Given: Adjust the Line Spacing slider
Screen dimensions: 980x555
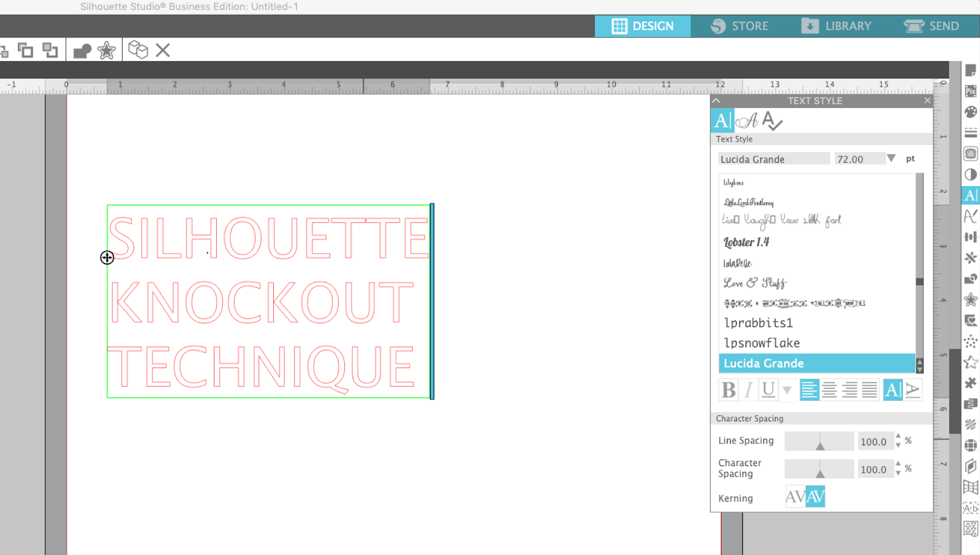Looking at the screenshot, I should (820, 440).
